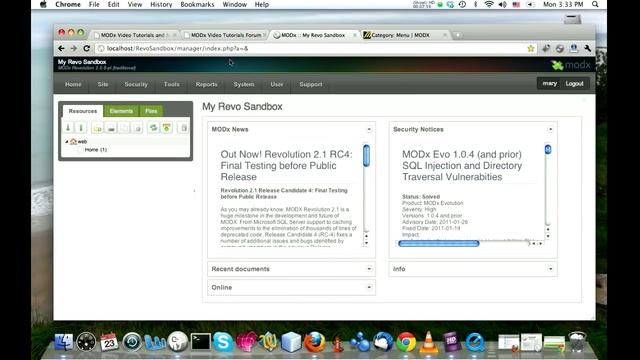Open iCal calendar icon in the Dock
640x360 pixels.
[109, 342]
